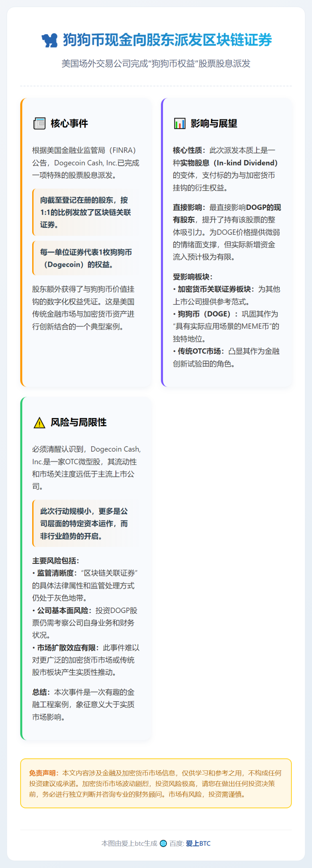
Task: Click the 总结 summary paragraph
Action: pos(84,705)
